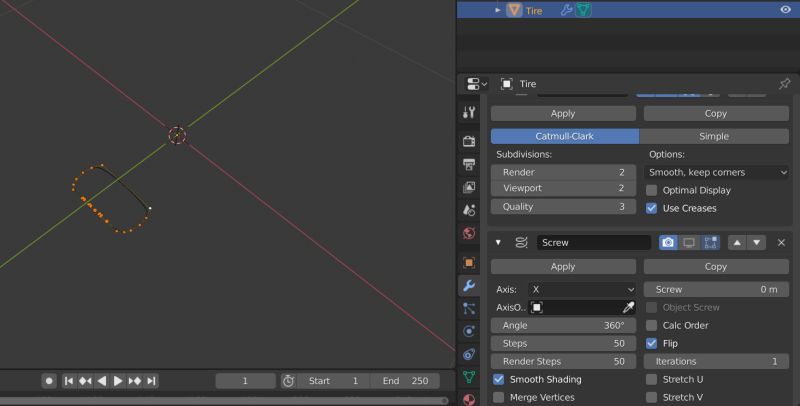Screen dimensions: 800x406
Task: Open the View Layer properties tab
Action: [469, 187]
